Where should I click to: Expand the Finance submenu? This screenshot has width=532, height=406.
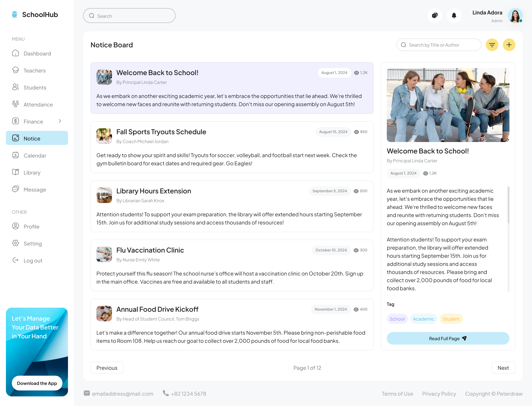60,121
